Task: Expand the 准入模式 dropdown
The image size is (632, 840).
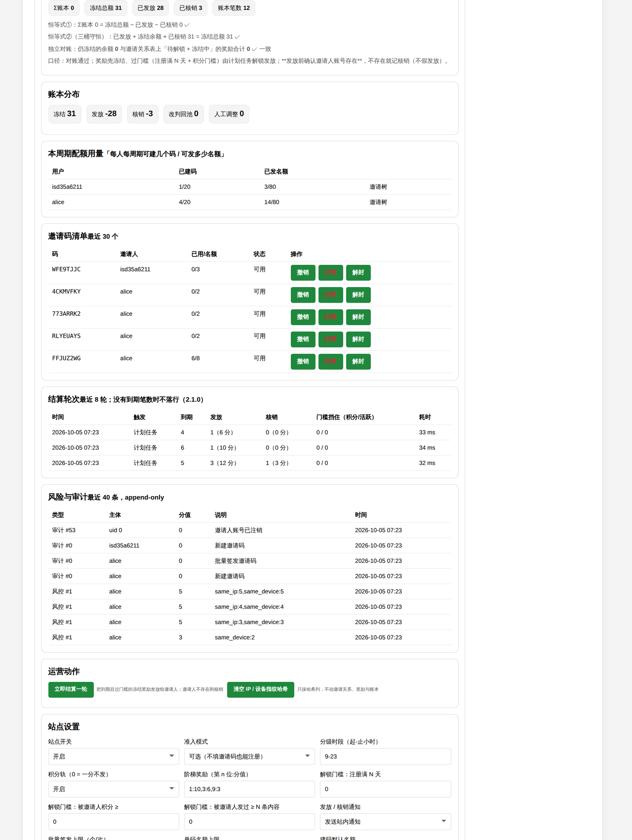Action: [249, 756]
